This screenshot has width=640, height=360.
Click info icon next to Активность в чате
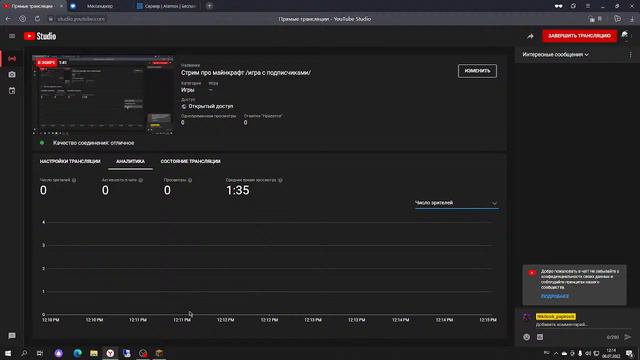click(x=141, y=180)
